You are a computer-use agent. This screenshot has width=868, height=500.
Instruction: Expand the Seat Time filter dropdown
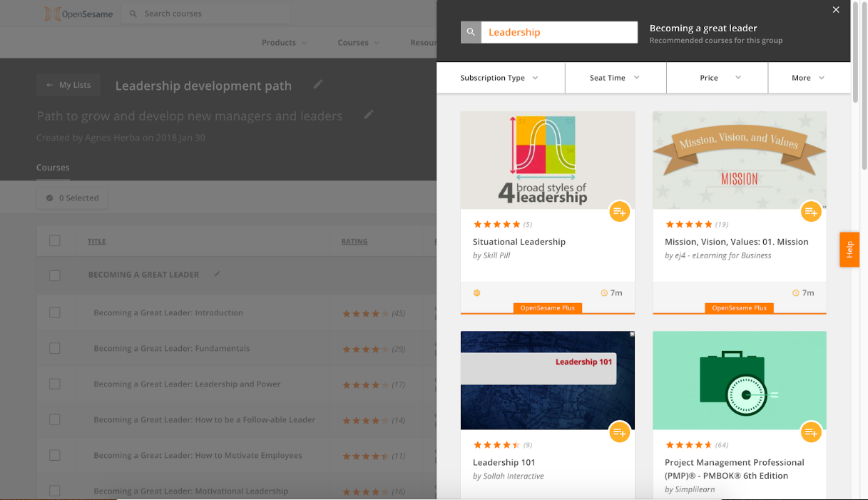tap(615, 78)
